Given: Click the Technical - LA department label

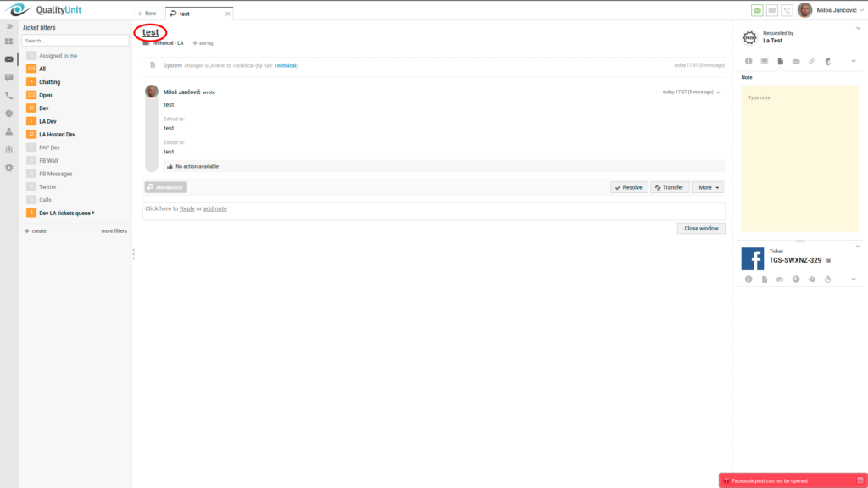Looking at the screenshot, I should click(x=167, y=43).
